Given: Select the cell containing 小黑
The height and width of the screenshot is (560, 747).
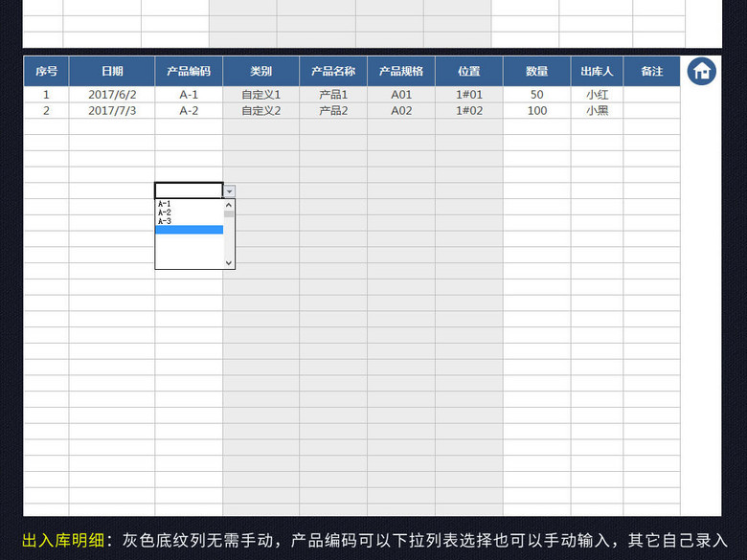Looking at the screenshot, I should pyautogui.click(x=598, y=110).
